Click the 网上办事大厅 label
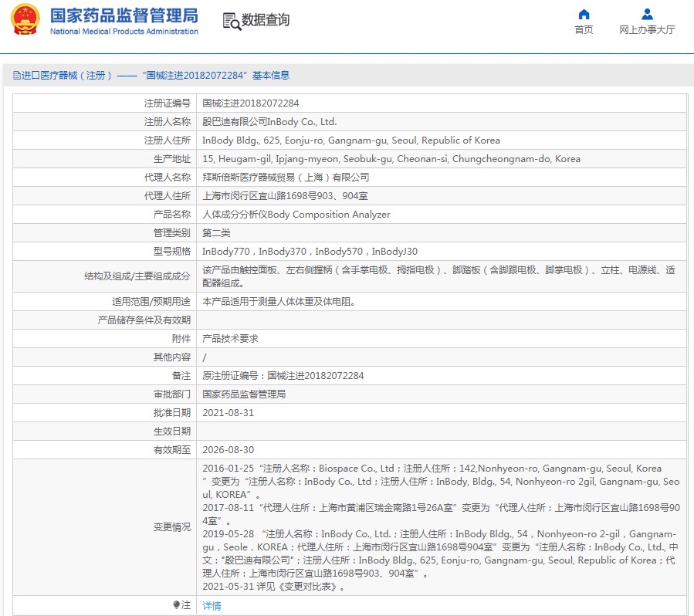This screenshot has height=616, width=694. coord(647,29)
